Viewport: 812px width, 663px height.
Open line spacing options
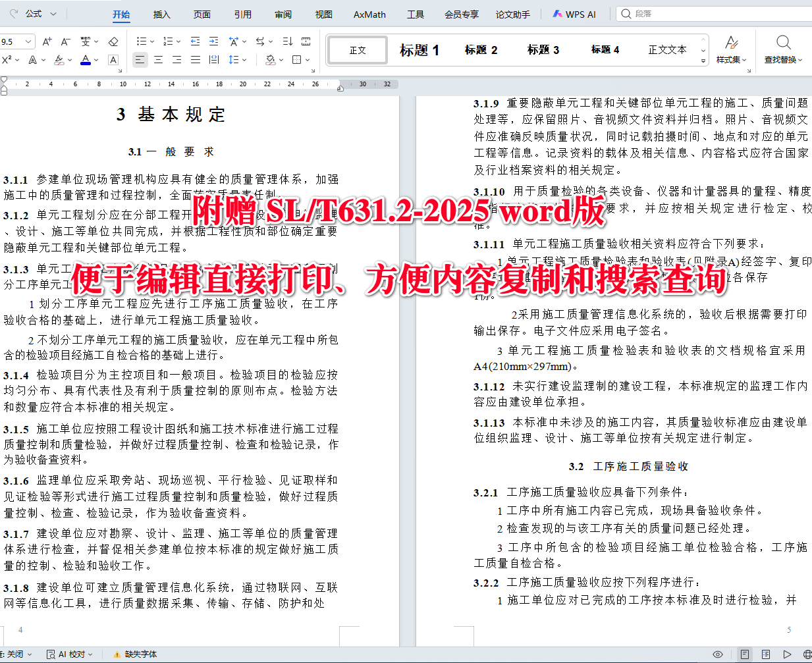(233, 60)
